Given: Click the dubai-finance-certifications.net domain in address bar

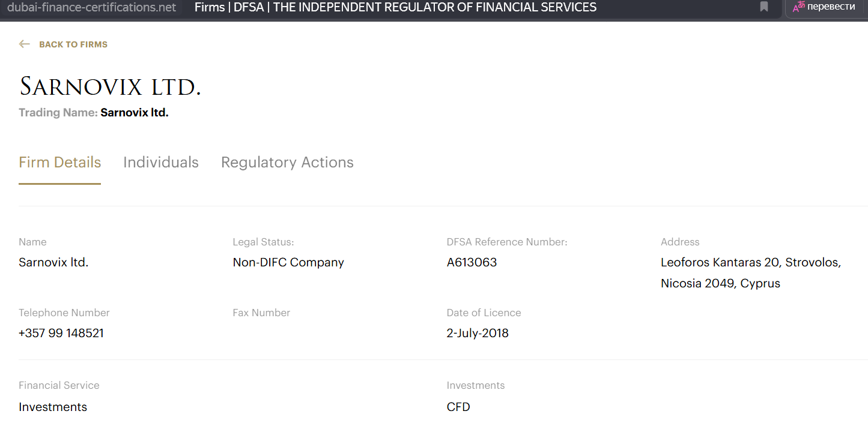Looking at the screenshot, I should (92, 7).
